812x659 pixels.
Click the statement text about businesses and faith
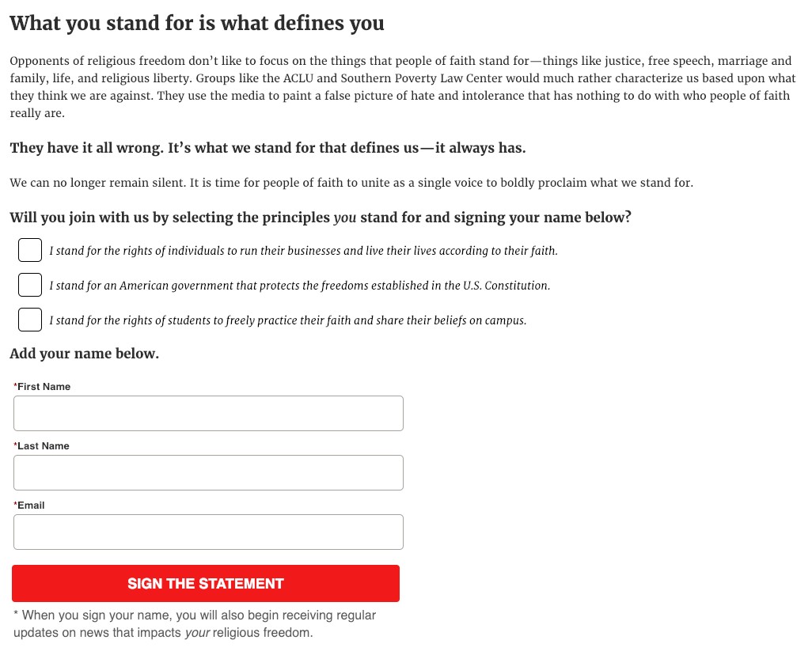point(303,251)
